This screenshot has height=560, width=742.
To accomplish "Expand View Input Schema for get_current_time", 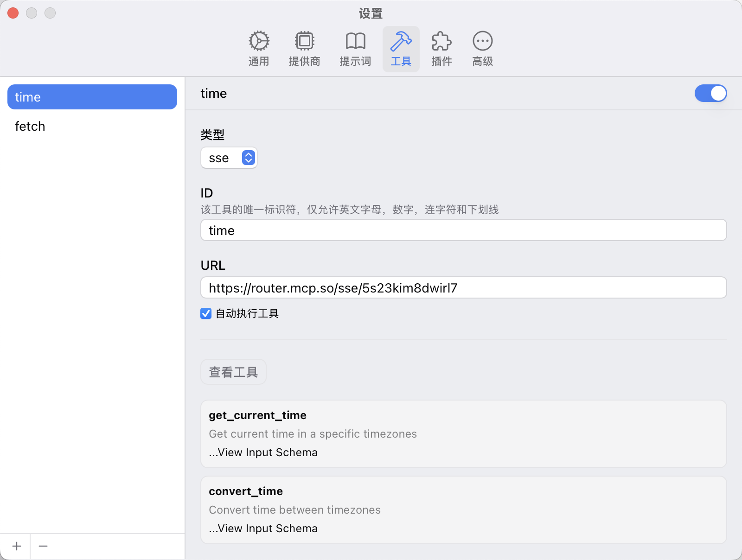I will coord(263,452).
